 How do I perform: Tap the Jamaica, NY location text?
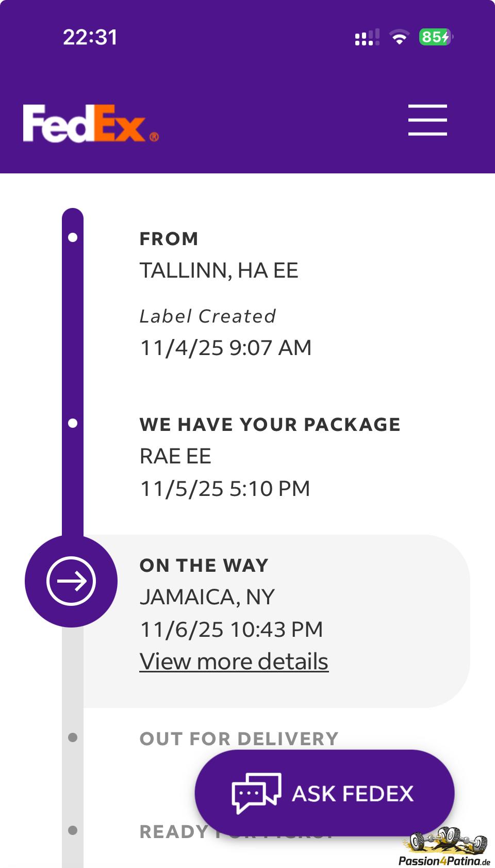[207, 597]
